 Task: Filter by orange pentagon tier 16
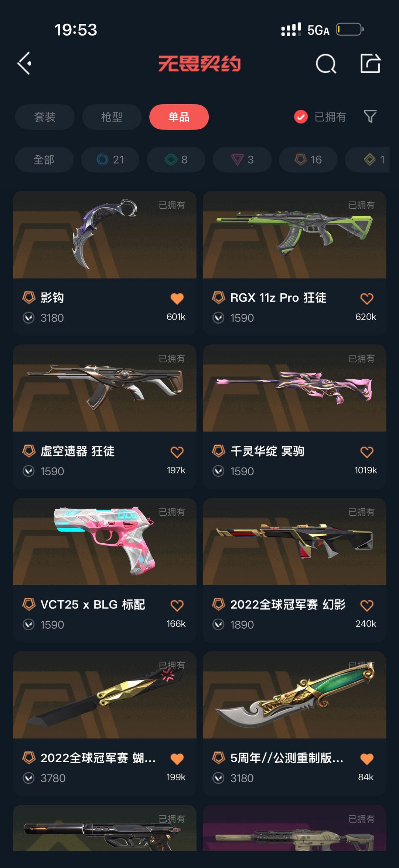308,159
